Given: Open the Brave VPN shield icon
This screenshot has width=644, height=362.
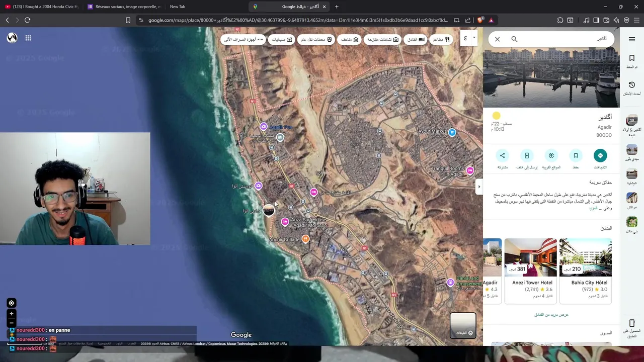Looking at the screenshot, I should tap(626, 20).
